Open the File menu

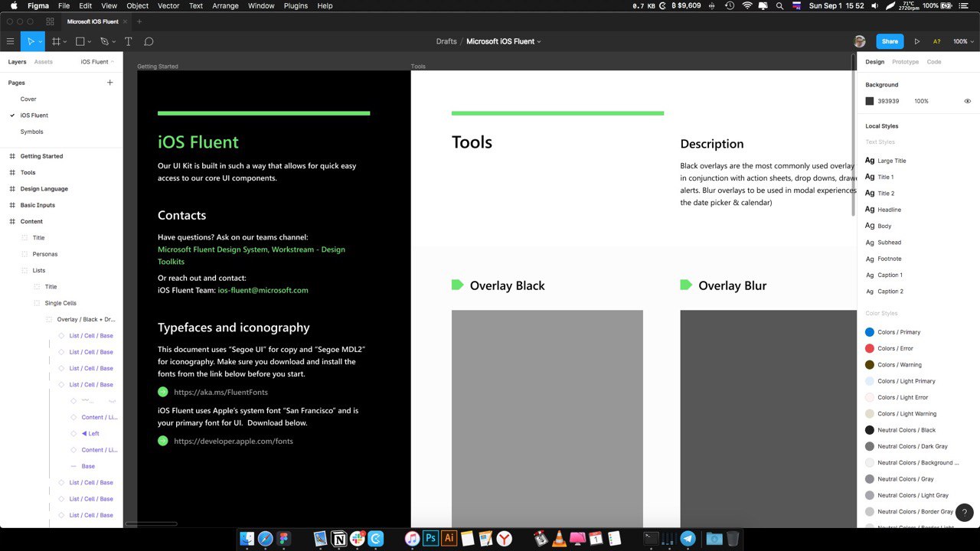(x=64, y=5)
